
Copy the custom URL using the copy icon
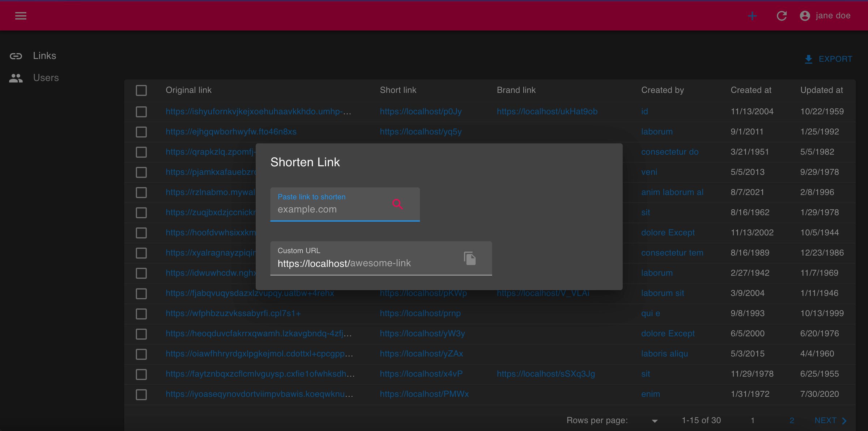coord(469,258)
